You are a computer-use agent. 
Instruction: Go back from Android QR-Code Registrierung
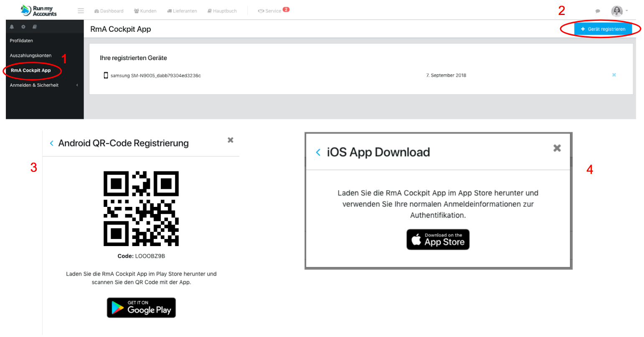click(51, 143)
